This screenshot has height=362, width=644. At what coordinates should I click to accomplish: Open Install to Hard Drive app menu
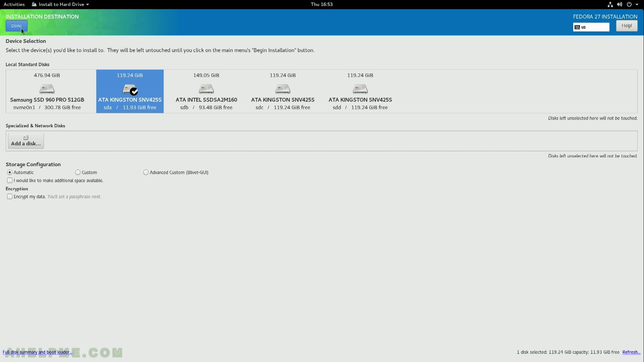(x=60, y=4)
